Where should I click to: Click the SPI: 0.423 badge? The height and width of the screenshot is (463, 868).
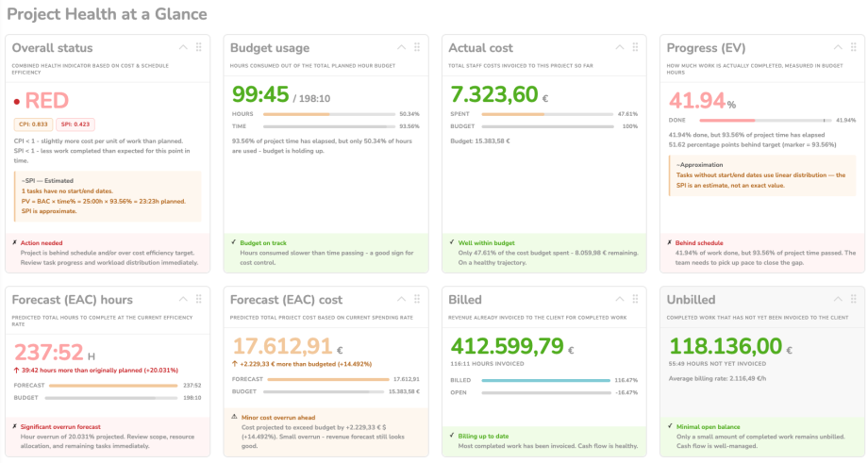[x=75, y=124]
